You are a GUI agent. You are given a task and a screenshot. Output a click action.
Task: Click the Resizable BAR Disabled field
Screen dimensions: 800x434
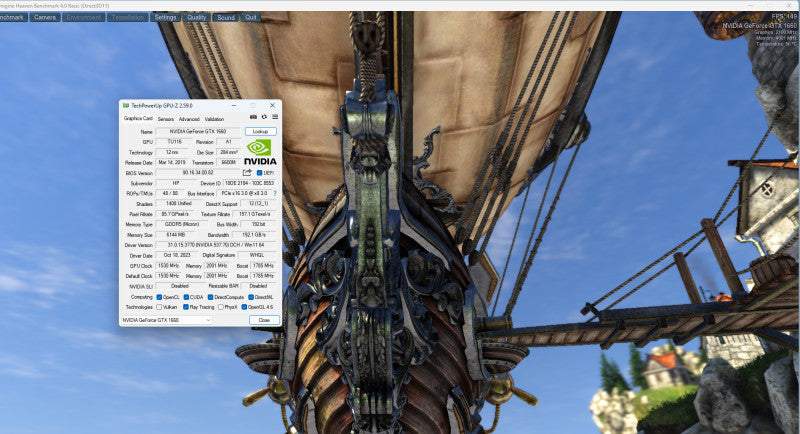click(x=258, y=286)
